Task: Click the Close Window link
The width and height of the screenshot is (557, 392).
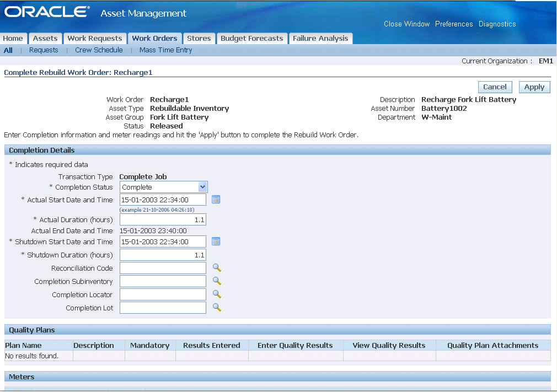Action: pyautogui.click(x=406, y=24)
